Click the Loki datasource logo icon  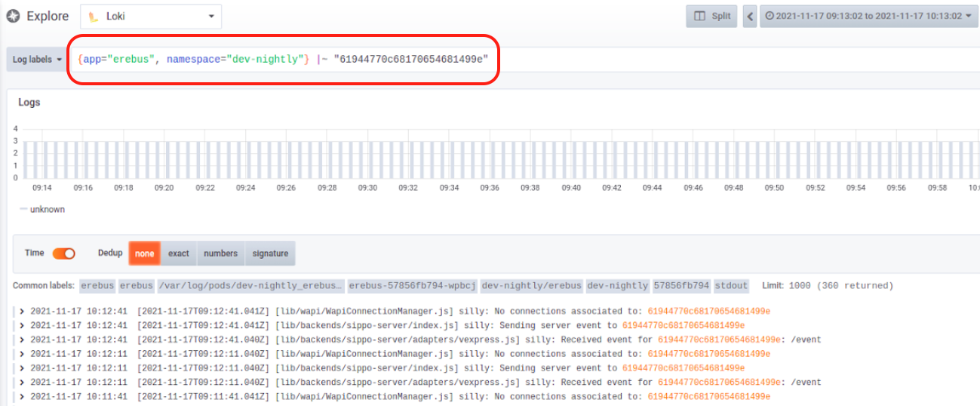tap(93, 16)
